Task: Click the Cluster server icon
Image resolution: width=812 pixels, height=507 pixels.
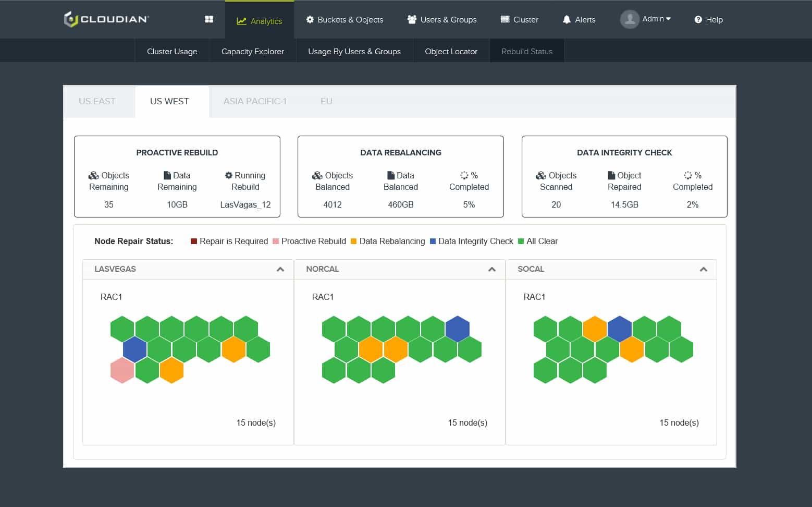Action: click(505, 19)
